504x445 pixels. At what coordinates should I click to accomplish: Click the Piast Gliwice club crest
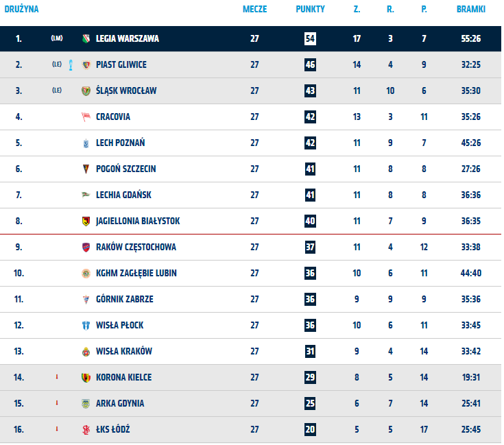[x=86, y=64]
